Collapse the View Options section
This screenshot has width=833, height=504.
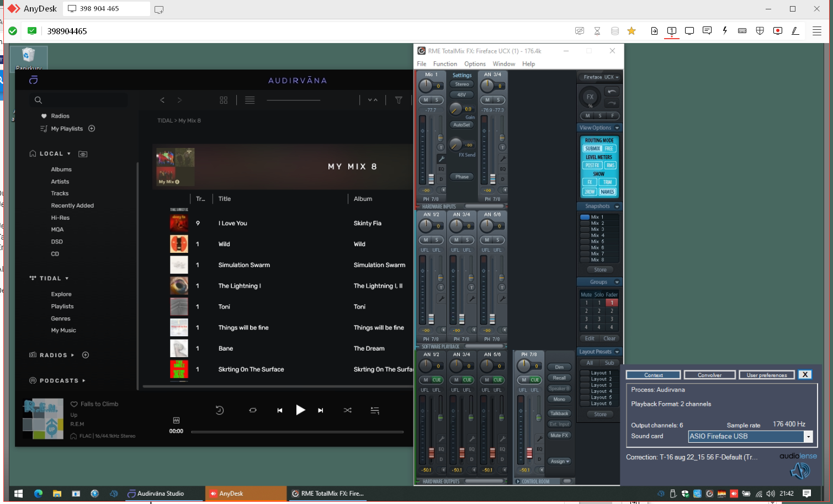[617, 128]
